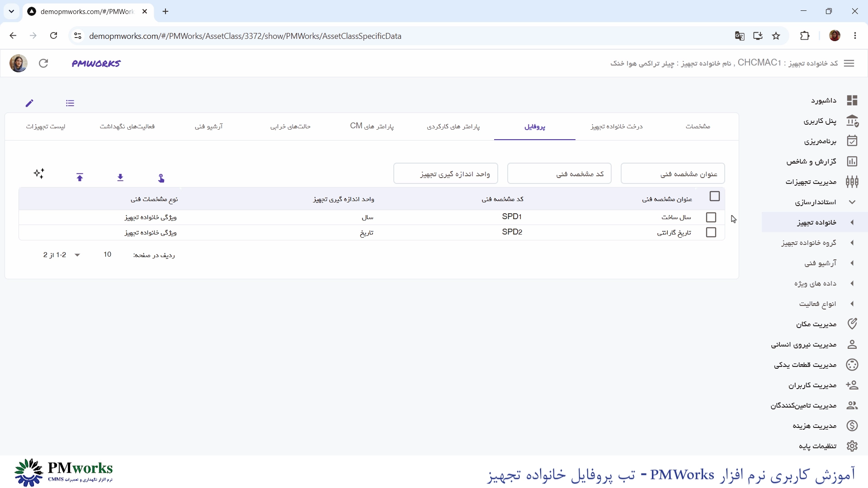Switch to مشخصات tab
The height and width of the screenshot is (488, 868).
pyautogui.click(x=698, y=127)
